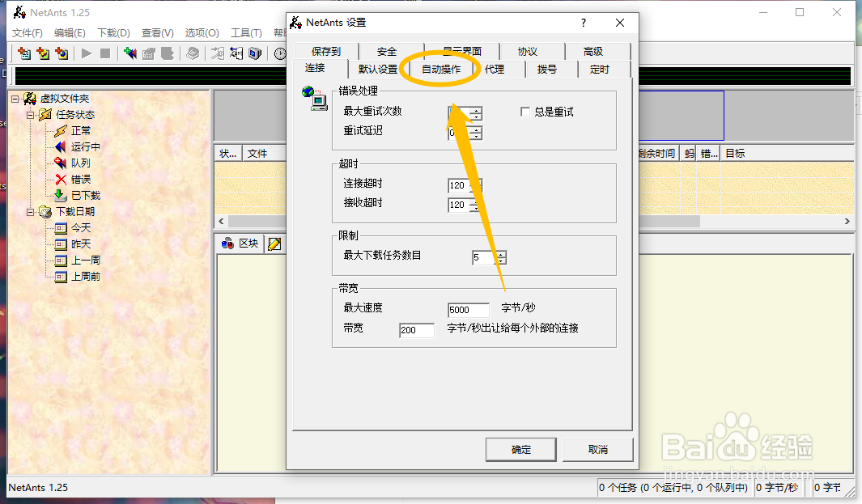862x504 pixels.
Task: Click the green plus arrows toolbar icon
Action: tap(130, 53)
